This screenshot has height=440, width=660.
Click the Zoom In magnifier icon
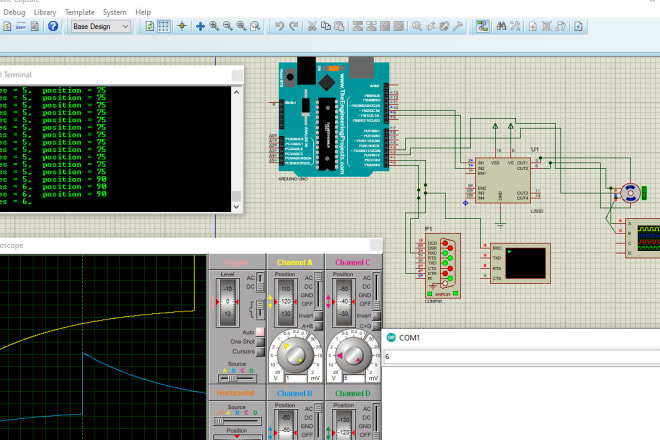tap(214, 26)
